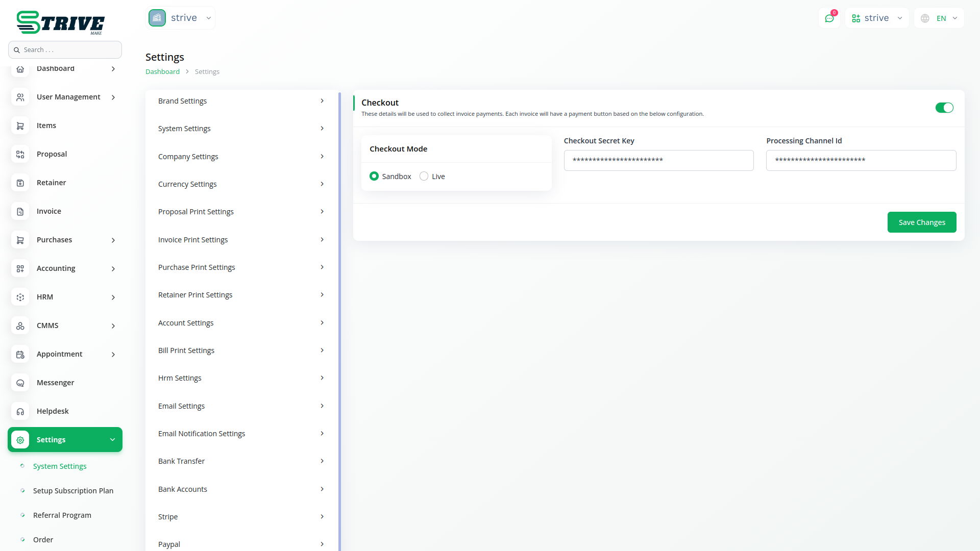980x551 pixels.
Task: Click the Strive logo at top left
Action: [60, 23]
